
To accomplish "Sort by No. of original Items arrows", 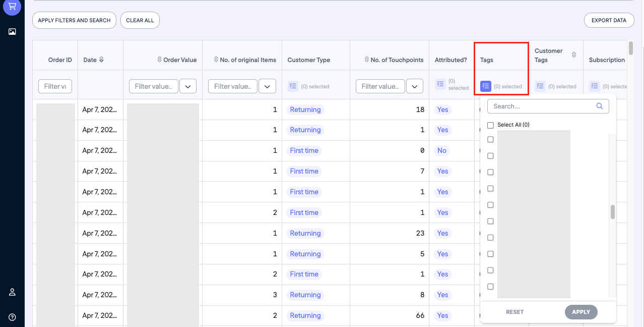I will [217, 60].
